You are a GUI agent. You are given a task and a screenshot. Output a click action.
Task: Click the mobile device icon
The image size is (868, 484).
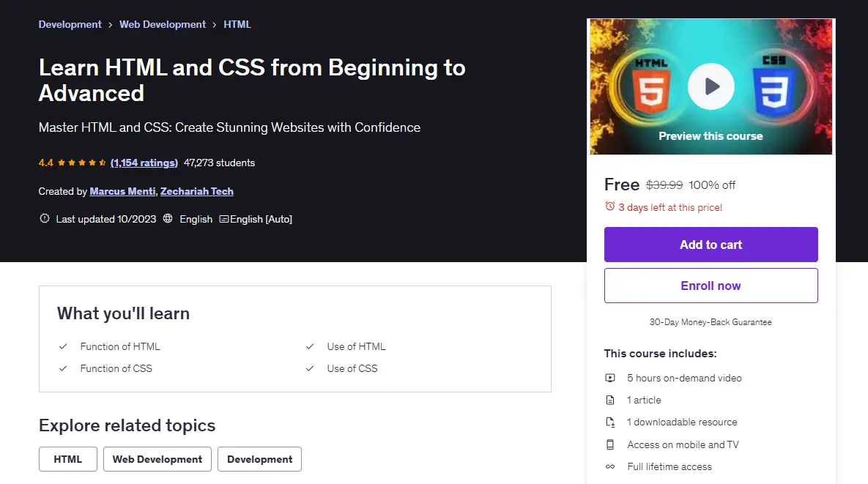point(610,444)
